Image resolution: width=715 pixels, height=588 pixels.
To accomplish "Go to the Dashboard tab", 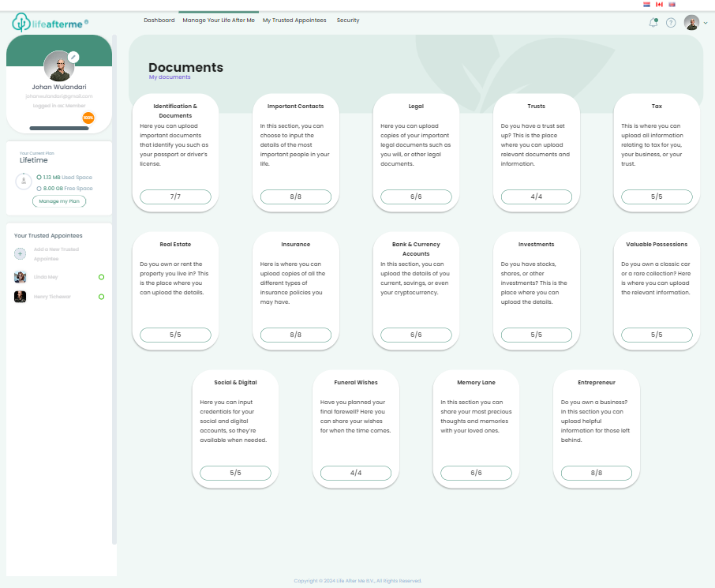I will tap(159, 21).
